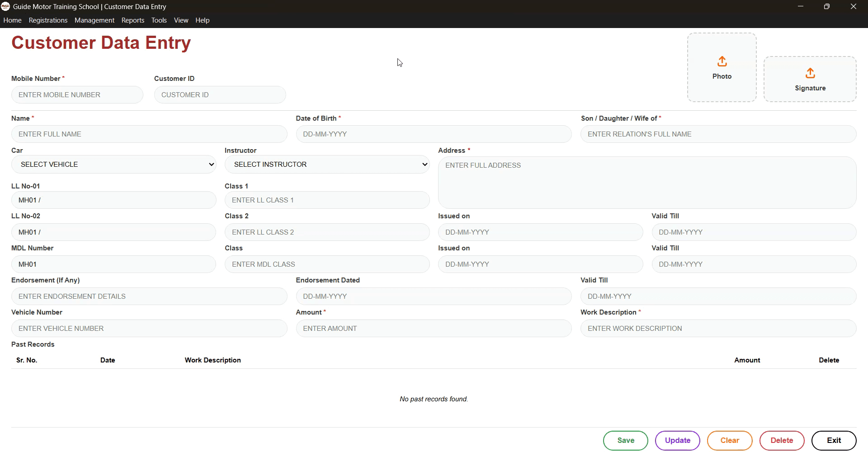Click the Delete button
Screen dimensions: 868x461
pos(782,440)
